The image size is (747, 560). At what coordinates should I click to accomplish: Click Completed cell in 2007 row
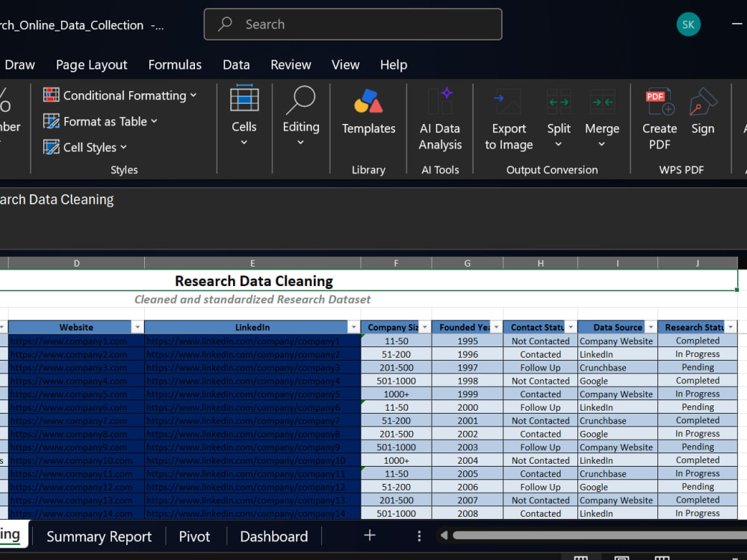point(698,500)
